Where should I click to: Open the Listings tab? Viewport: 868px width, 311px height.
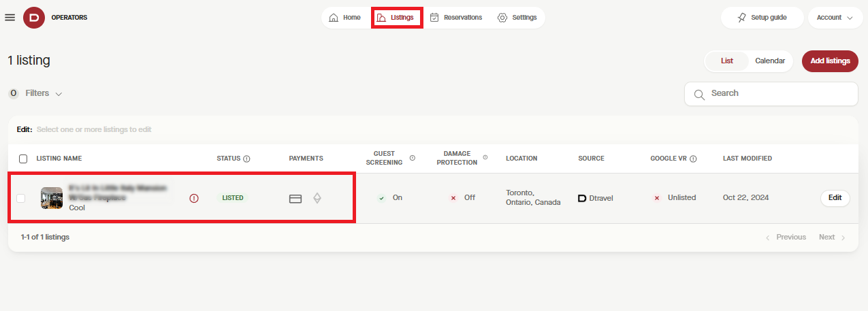pyautogui.click(x=396, y=18)
